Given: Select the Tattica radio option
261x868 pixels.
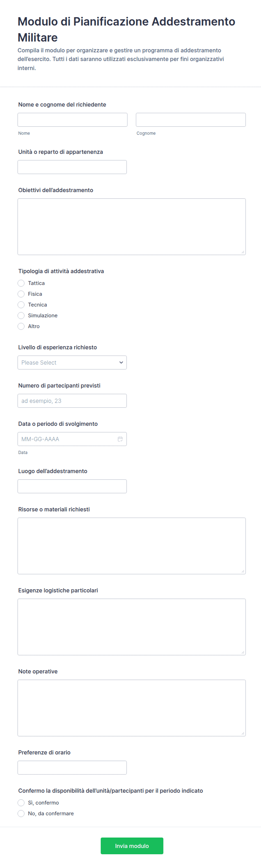Looking at the screenshot, I should point(21,283).
